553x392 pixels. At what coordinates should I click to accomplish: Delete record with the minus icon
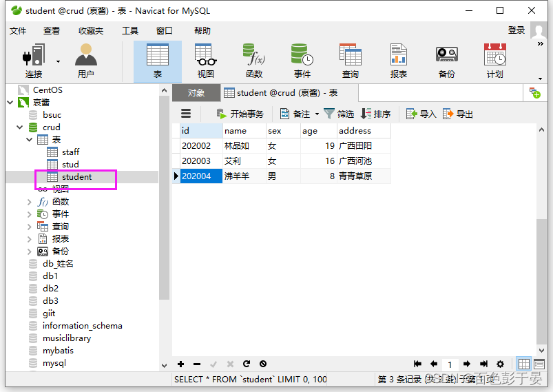point(197,364)
